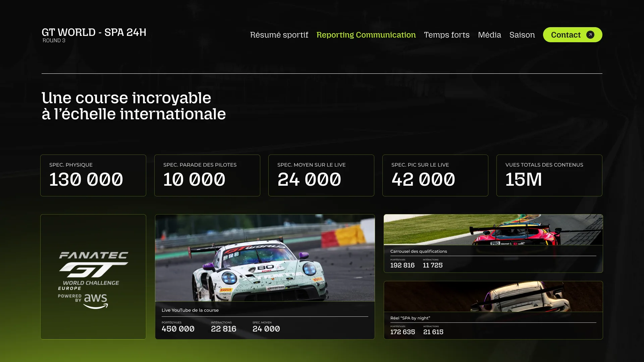Open the Carrousel des qualifications image
The width and height of the screenshot is (644, 362).
click(493, 230)
